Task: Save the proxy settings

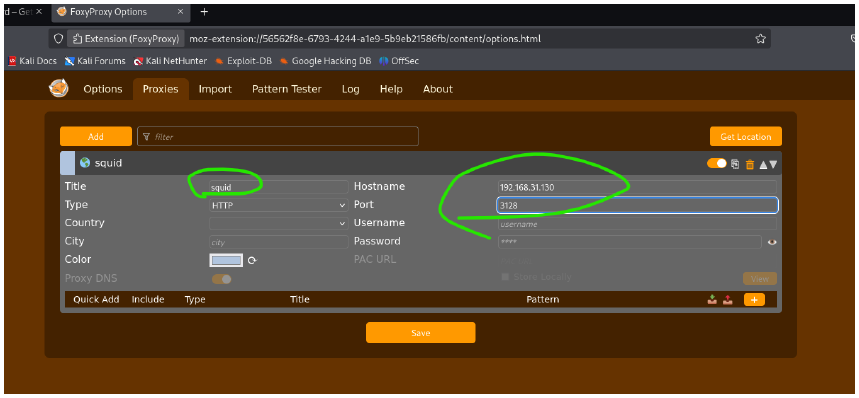Action: point(421,333)
